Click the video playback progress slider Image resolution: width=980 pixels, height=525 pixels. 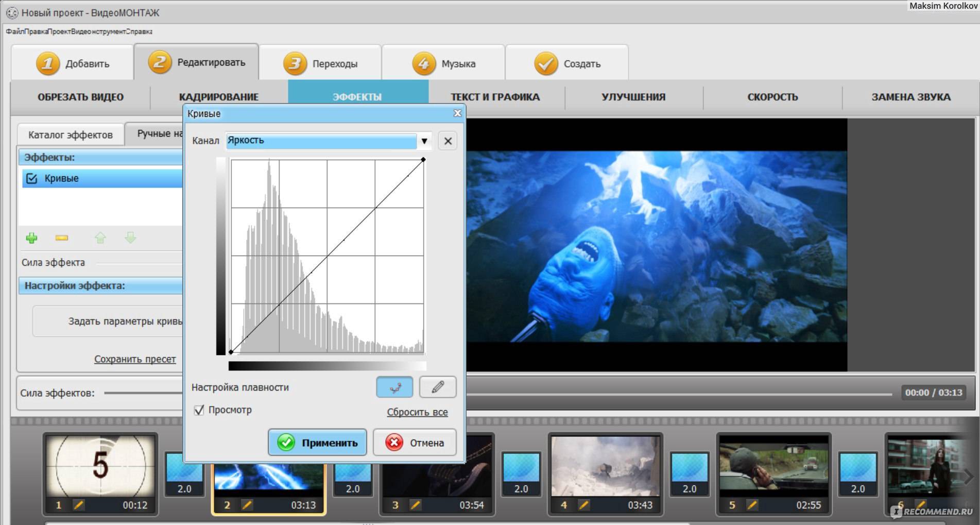680,394
